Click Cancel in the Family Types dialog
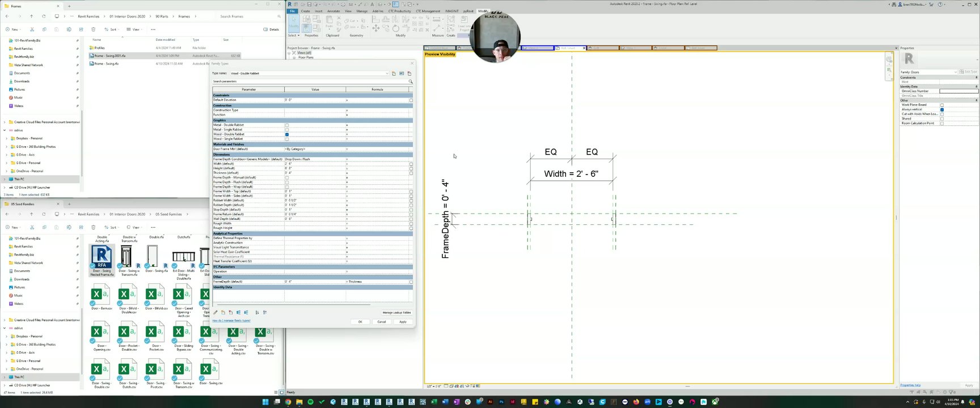Image resolution: width=980 pixels, height=408 pixels. (382, 322)
